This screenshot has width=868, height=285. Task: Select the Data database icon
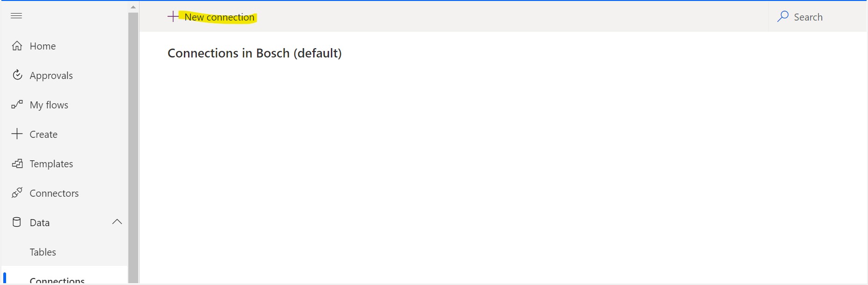[17, 222]
